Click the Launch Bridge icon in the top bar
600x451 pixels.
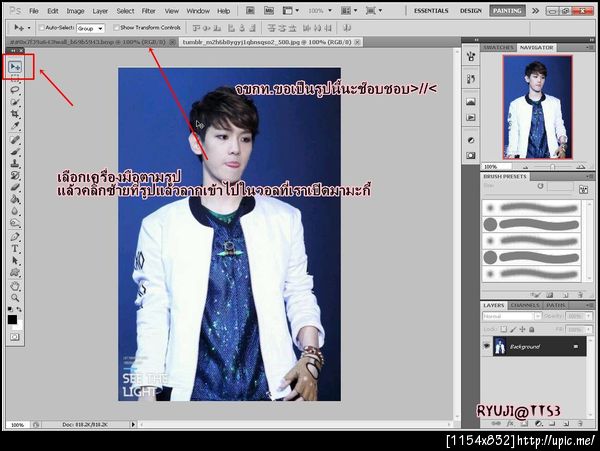point(250,11)
